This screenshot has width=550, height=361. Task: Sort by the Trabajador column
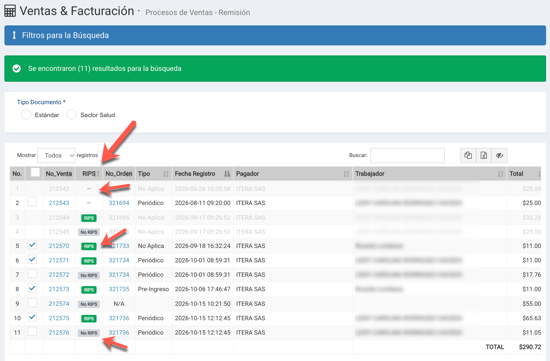click(x=429, y=174)
